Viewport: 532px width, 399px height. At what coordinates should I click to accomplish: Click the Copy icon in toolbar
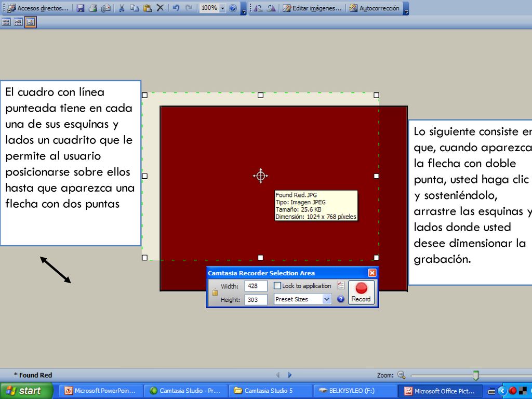tap(135, 8)
